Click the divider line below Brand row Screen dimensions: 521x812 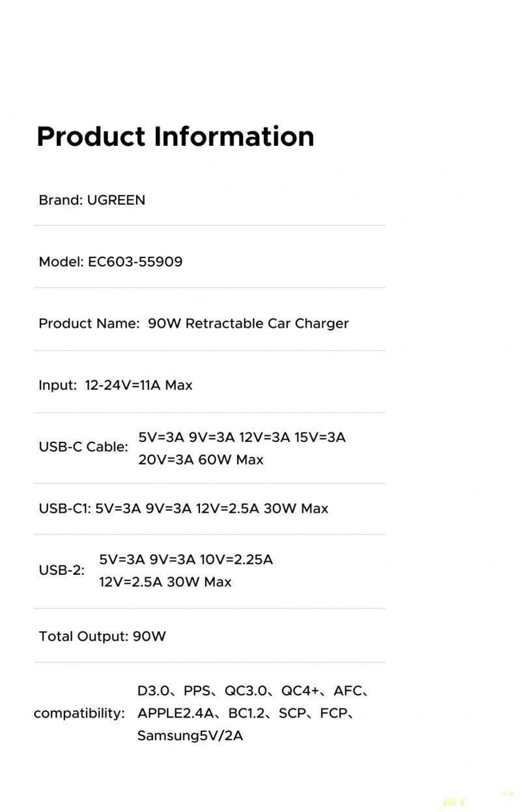209,225
